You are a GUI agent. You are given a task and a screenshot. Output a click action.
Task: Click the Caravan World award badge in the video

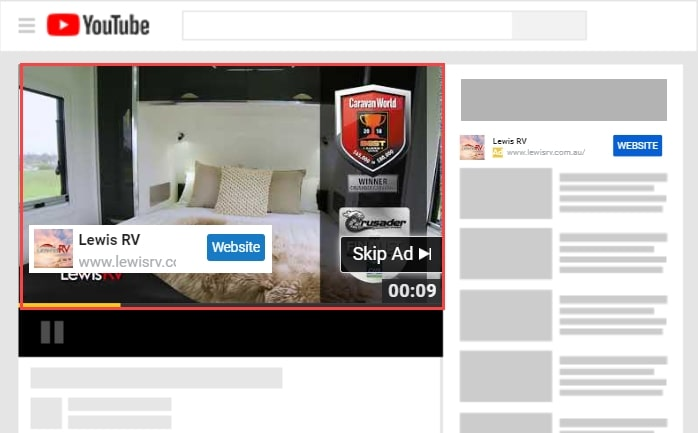373,129
